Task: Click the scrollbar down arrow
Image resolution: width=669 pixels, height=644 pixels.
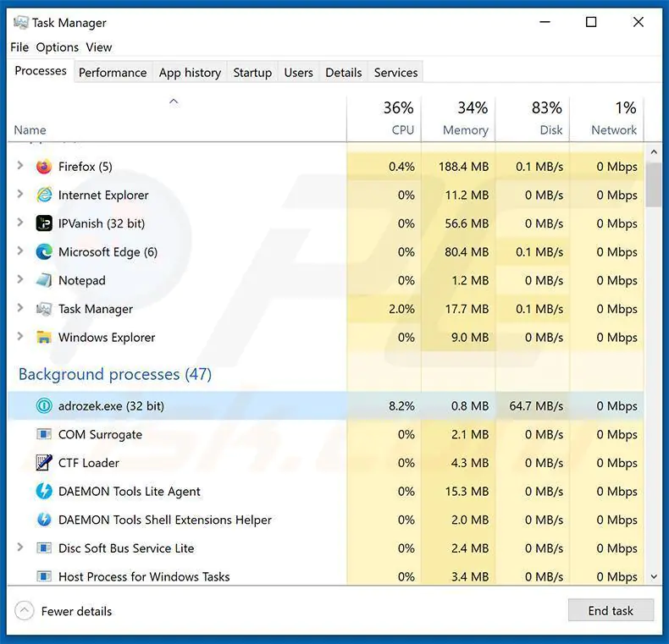Action: point(654,576)
